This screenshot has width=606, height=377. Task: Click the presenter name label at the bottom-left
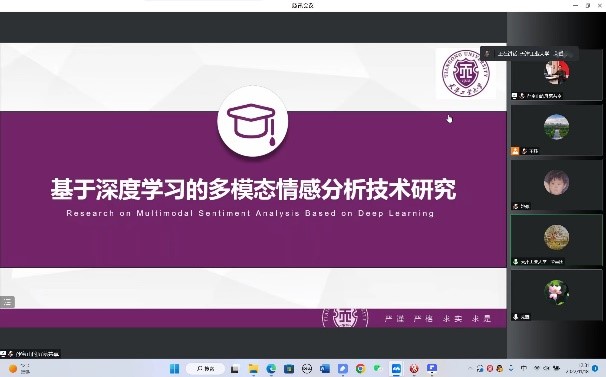pos(31,353)
